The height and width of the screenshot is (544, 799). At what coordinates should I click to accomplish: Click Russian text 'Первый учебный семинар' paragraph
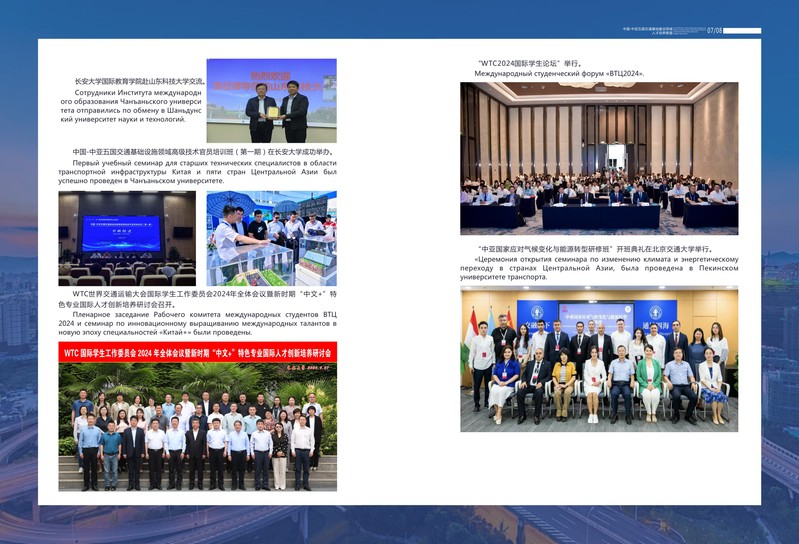tap(197, 171)
